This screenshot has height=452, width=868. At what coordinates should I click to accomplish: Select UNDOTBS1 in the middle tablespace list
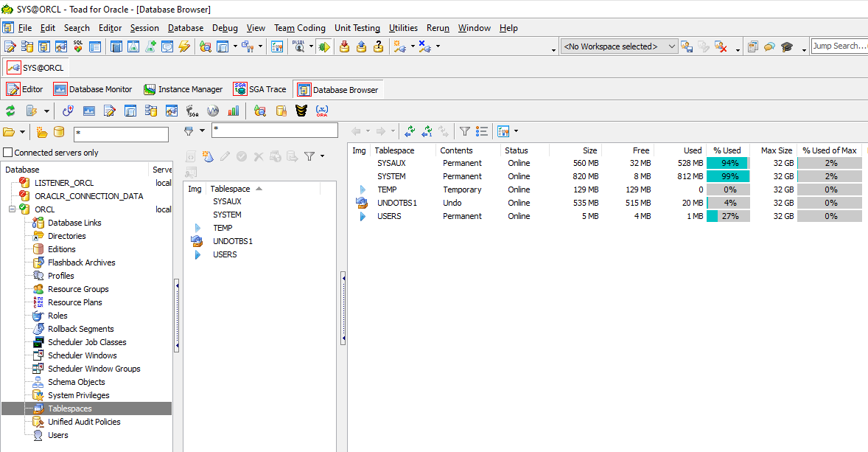coord(233,241)
